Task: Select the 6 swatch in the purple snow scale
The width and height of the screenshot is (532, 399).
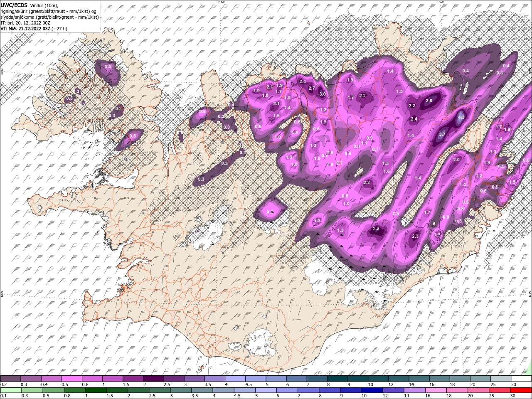Action: 296,379
